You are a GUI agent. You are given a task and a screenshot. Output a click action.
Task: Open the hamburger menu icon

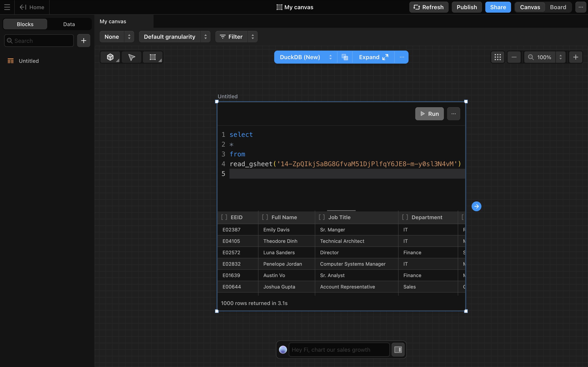click(7, 7)
